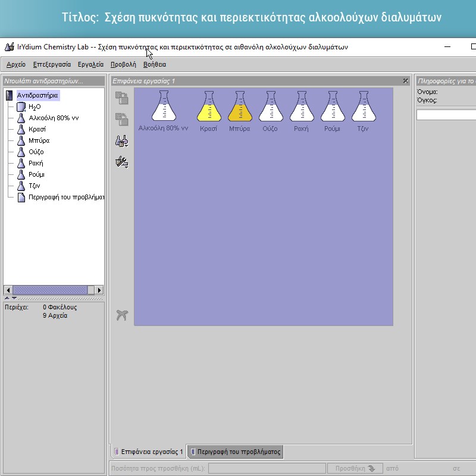Select the Ρούμι flask on the workbench
The width and height of the screenshot is (476, 476).
pyautogui.click(x=333, y=106)
